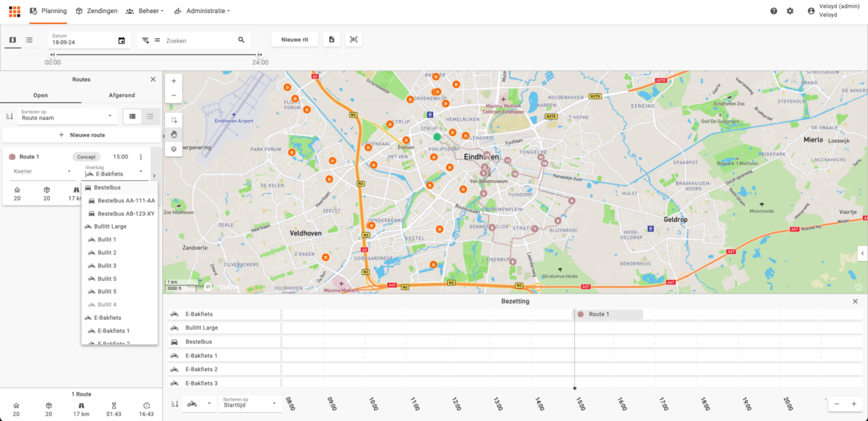Viewport: 868px width, 421px height.
Task: Click the Route 1 color dot
Action: pos(12,156)
